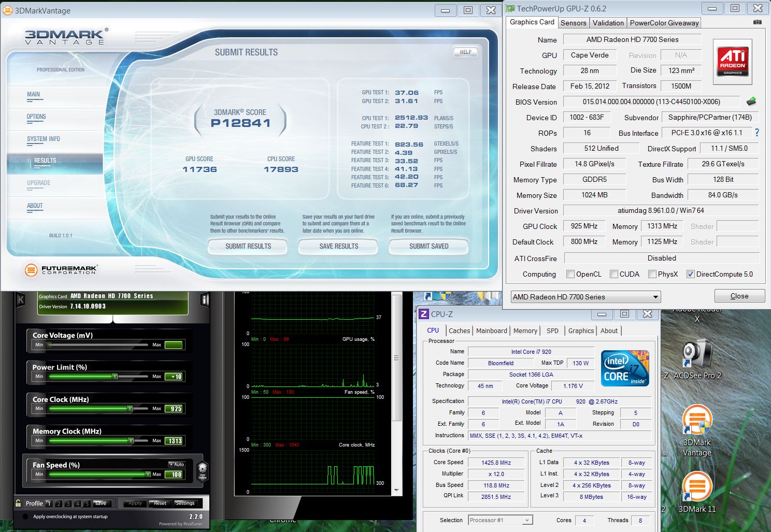Click the SUBMIT SAVED button
Viewport: 771px width, 532px height.
point(429,247)
